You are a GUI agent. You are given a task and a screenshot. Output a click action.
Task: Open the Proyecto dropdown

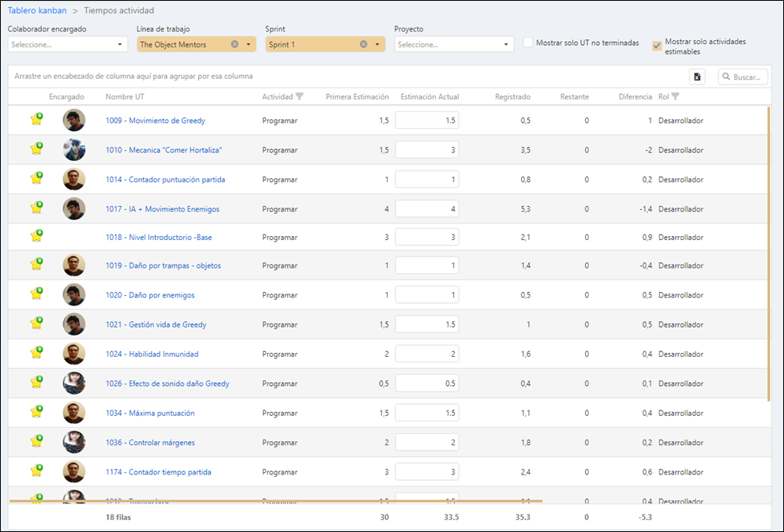(x=506, y=44)
